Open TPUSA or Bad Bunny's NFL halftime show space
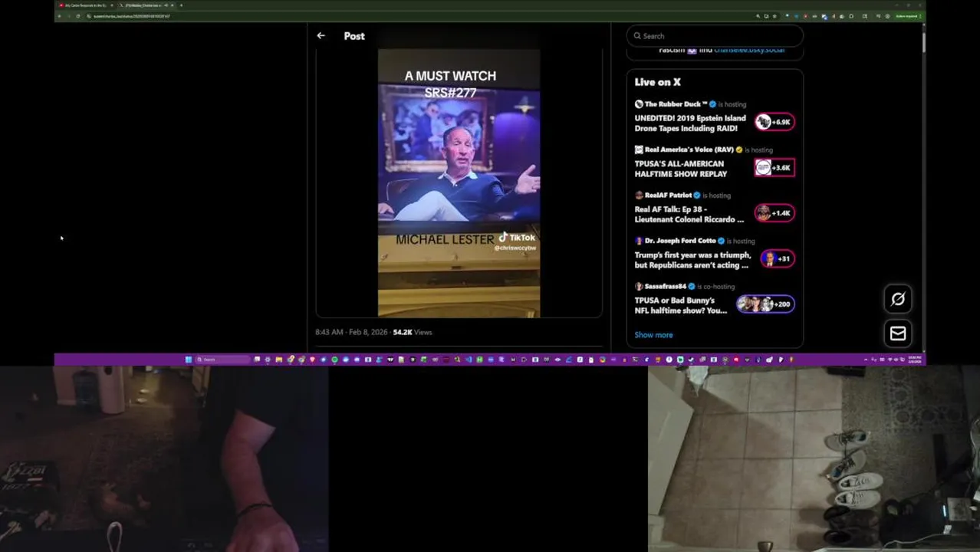The image size is (980, 552). pos(681,305)
